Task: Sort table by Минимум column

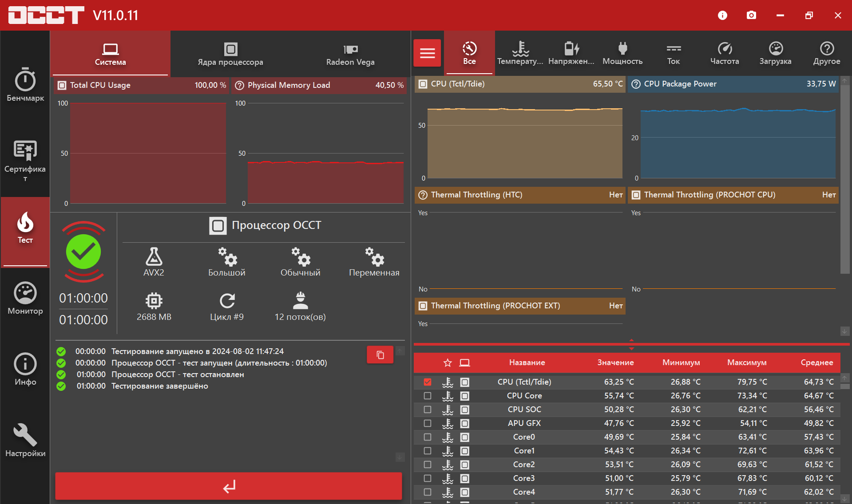Action: 681,363
